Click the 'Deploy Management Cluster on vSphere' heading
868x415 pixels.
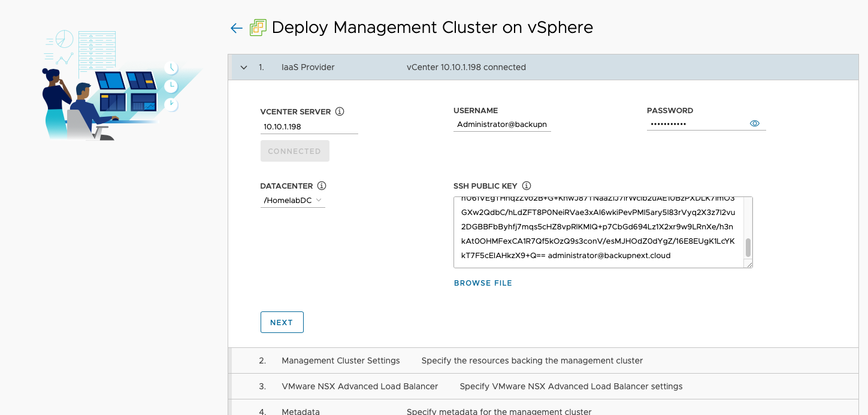pyautogui.click(x=433, y=28)
